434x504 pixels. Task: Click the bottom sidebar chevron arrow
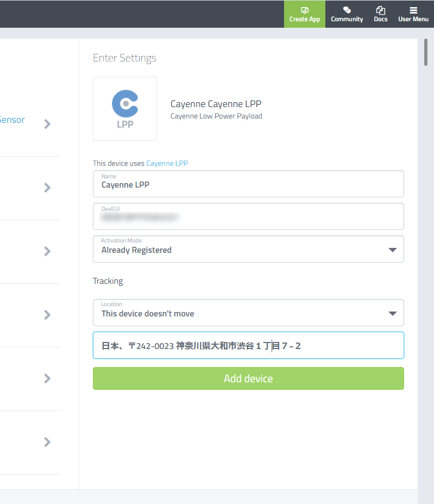(x=47, y=442)
